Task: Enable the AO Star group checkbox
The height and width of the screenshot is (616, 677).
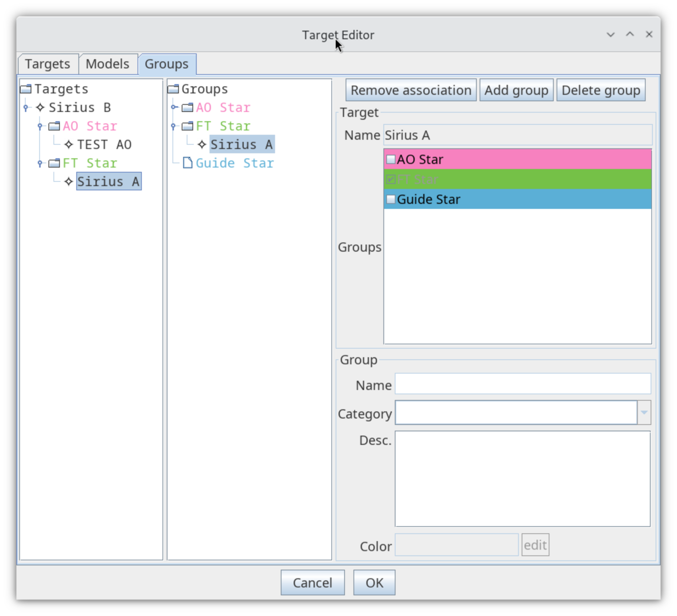Action: 391,159
